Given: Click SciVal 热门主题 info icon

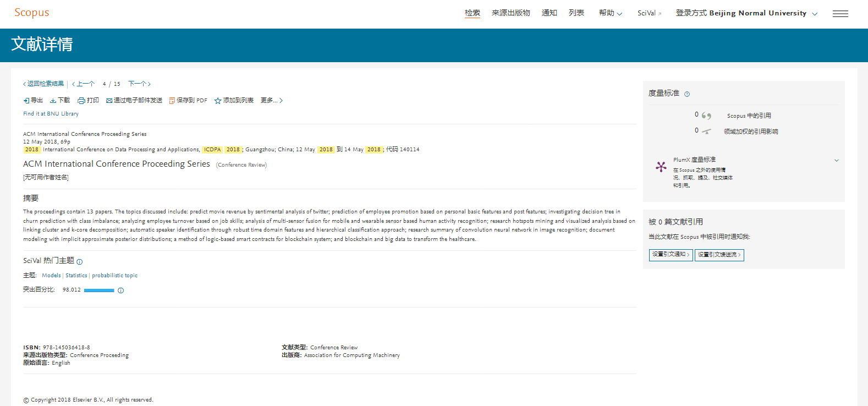Looking at the screenshot, I should tap(80, 262).
